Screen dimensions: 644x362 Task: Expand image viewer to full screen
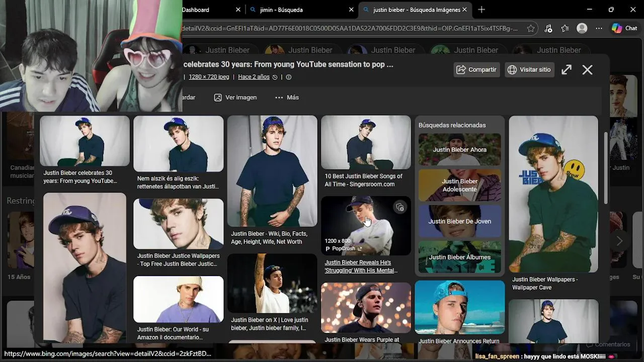point(567,70)
